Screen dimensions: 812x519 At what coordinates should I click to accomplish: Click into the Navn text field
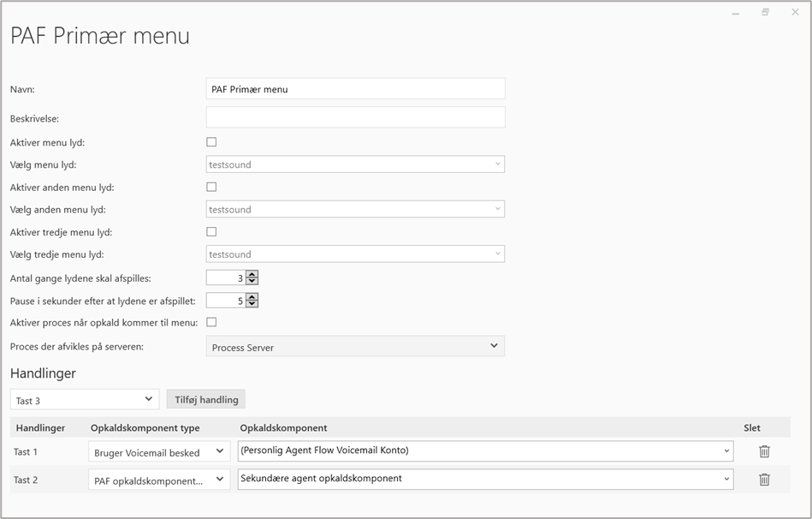click(355, 89)
